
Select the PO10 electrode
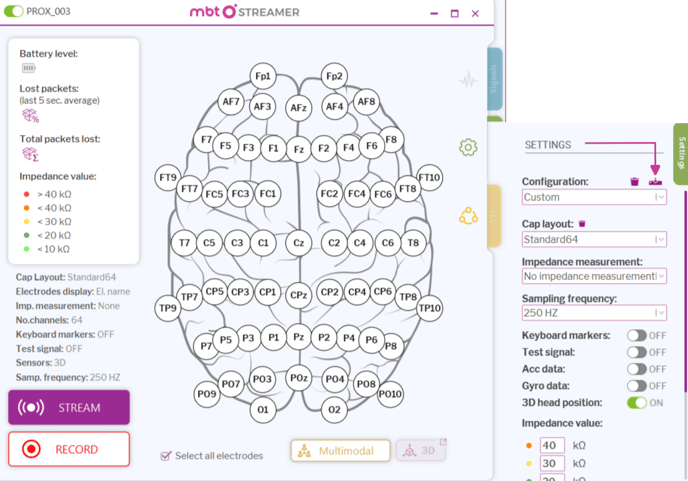point(390,394)
